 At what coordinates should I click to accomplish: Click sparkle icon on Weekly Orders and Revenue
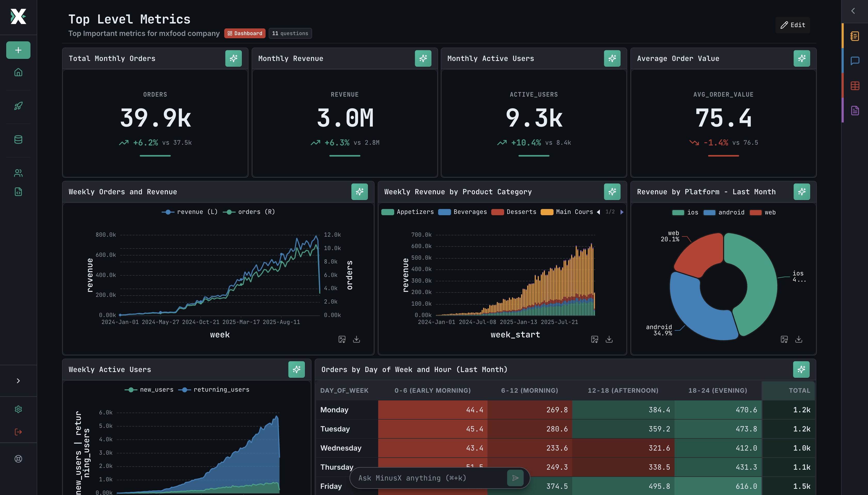point(360,192)
